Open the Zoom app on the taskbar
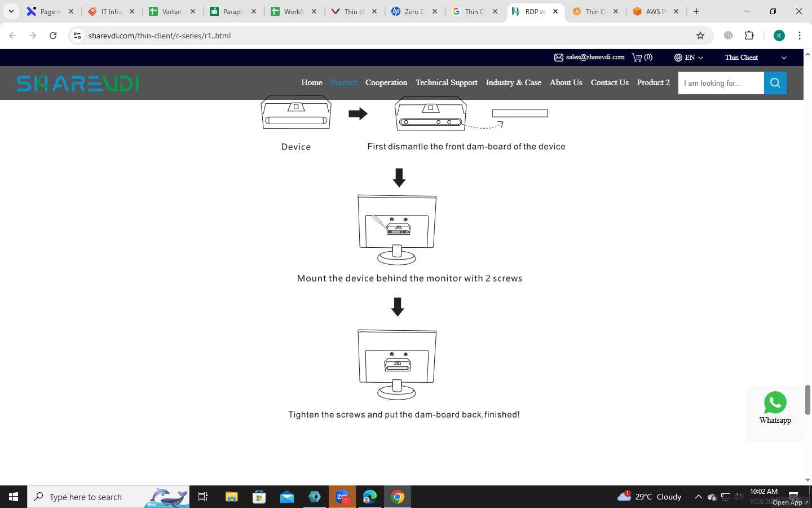812x508 pixels. [342, 497]
